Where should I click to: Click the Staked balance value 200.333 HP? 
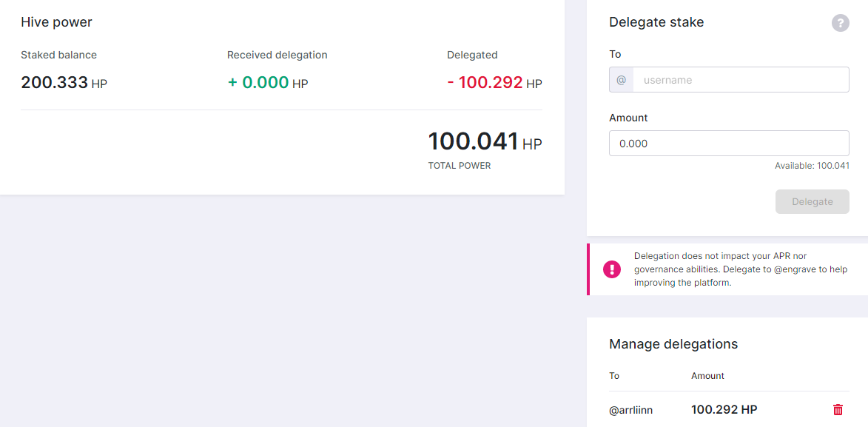click(64, 83)
